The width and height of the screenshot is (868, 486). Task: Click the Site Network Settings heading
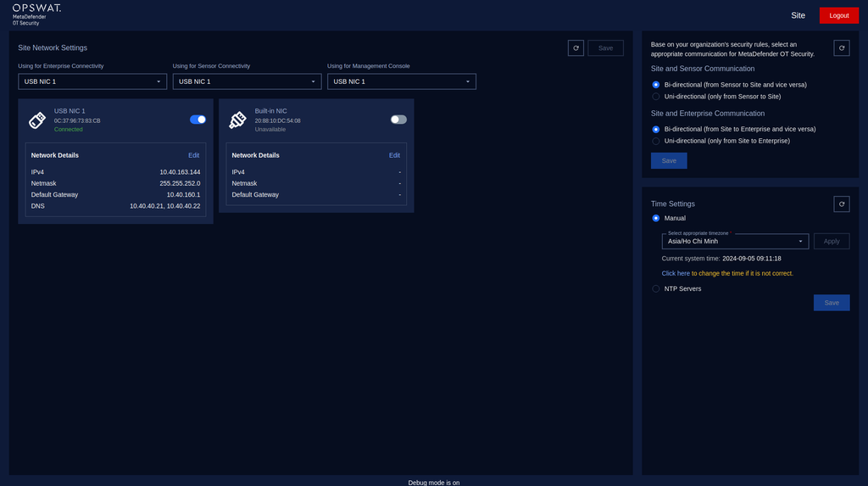click(x=53, y=47)
